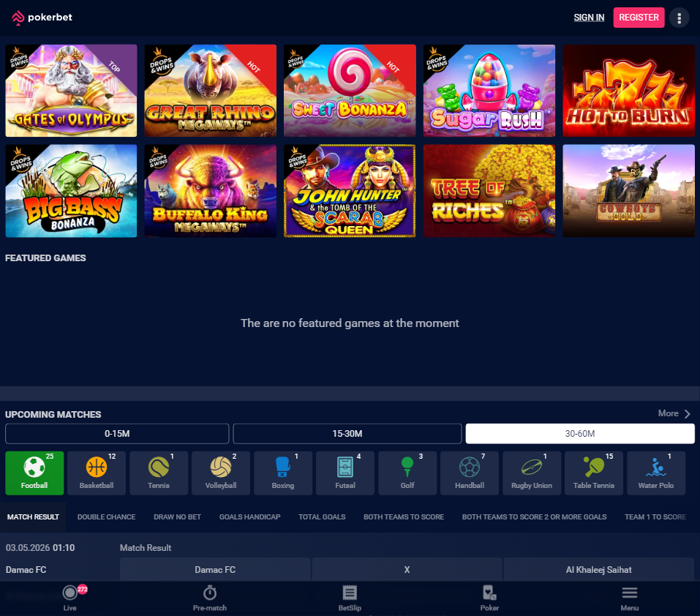Open John Hunter Scarab Queen game

[350, 191]
